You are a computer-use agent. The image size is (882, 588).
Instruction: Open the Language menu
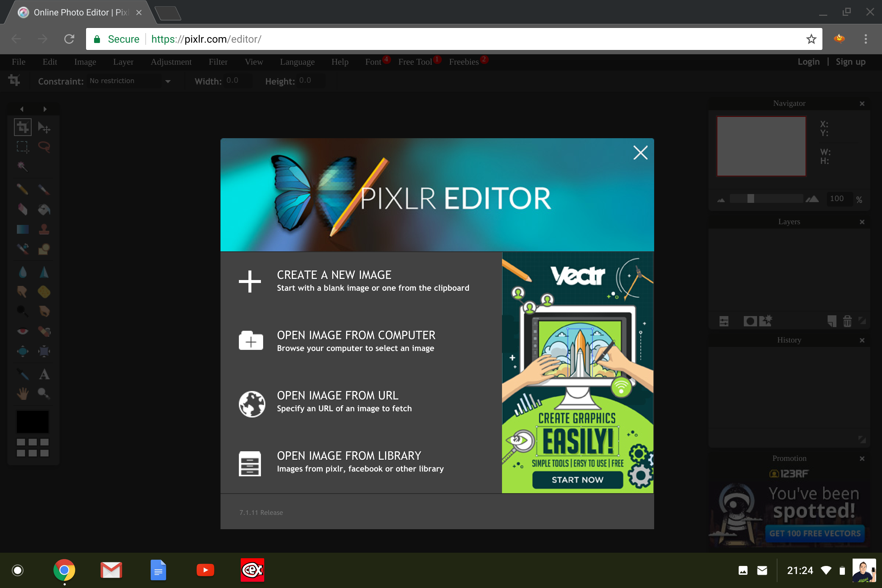click(x=297, y=62)
